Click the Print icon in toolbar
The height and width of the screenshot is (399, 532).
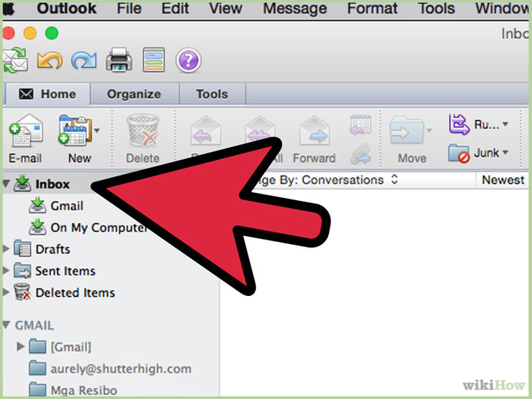point(118,60)
